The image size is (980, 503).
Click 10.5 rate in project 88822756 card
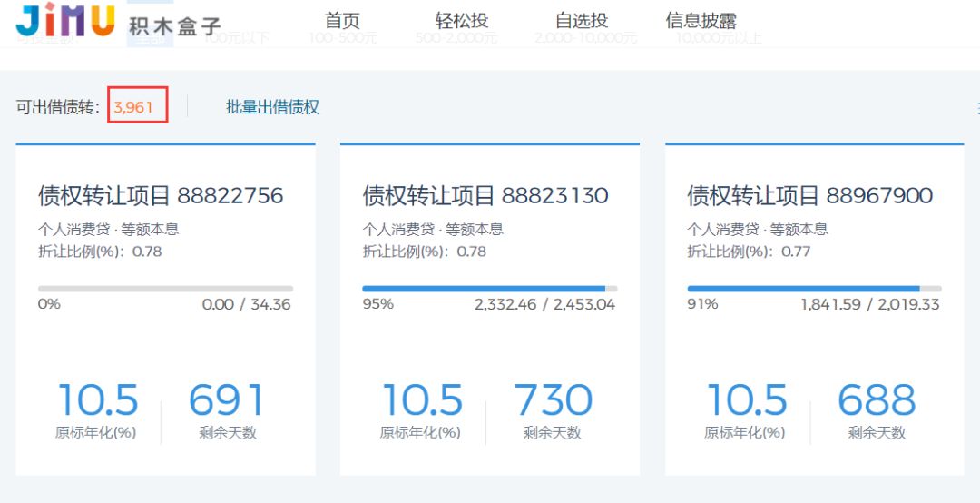click(98, 400)
